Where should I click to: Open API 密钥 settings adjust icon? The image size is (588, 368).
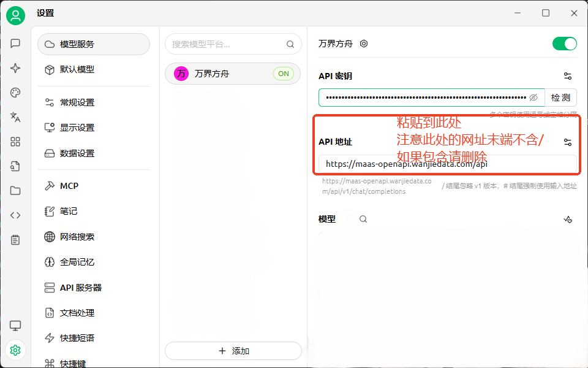pyautogui.click(x=568, y=76)
